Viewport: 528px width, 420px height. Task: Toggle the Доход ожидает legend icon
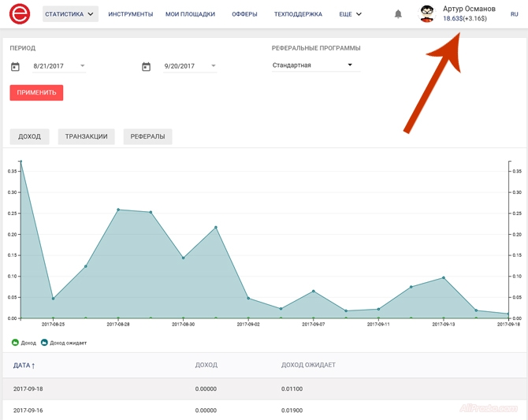tap(45, 343)
